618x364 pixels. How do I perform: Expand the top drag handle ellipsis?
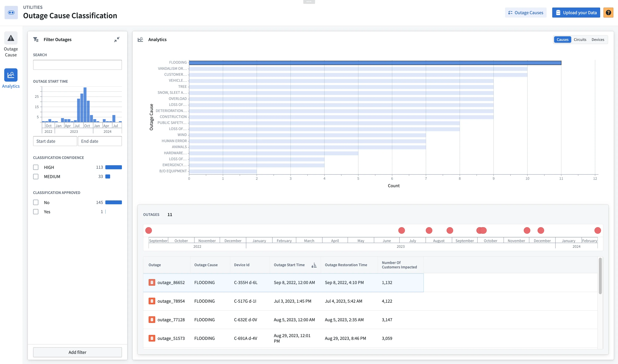pyautogui.click(x=309, y=2)
